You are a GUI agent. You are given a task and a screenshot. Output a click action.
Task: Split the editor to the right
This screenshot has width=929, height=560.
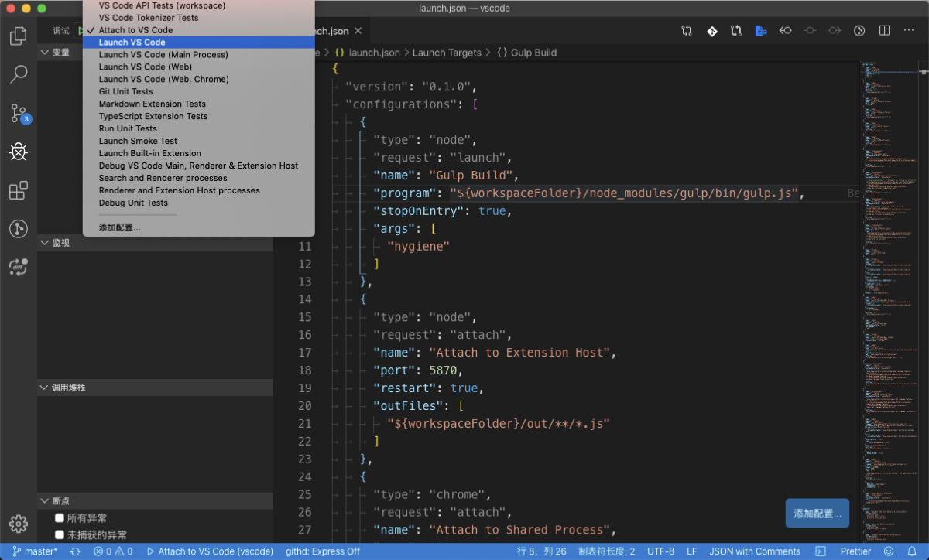(884, 31)
